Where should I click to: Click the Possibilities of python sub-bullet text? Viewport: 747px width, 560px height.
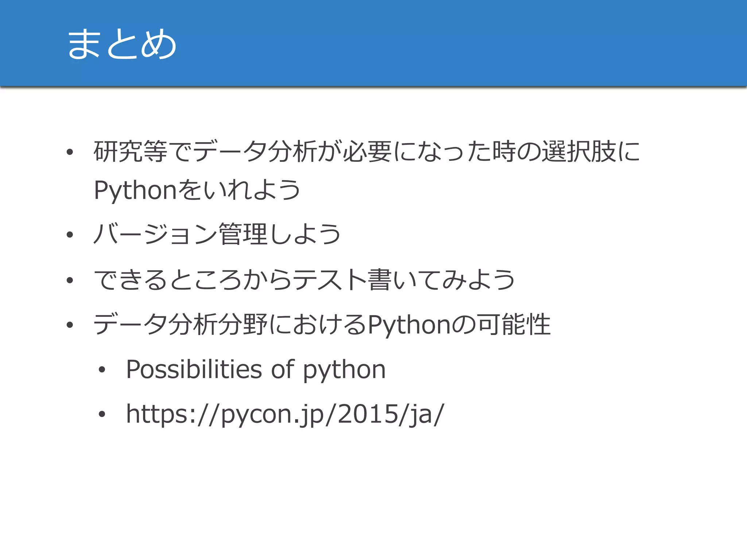click(256, 369)
